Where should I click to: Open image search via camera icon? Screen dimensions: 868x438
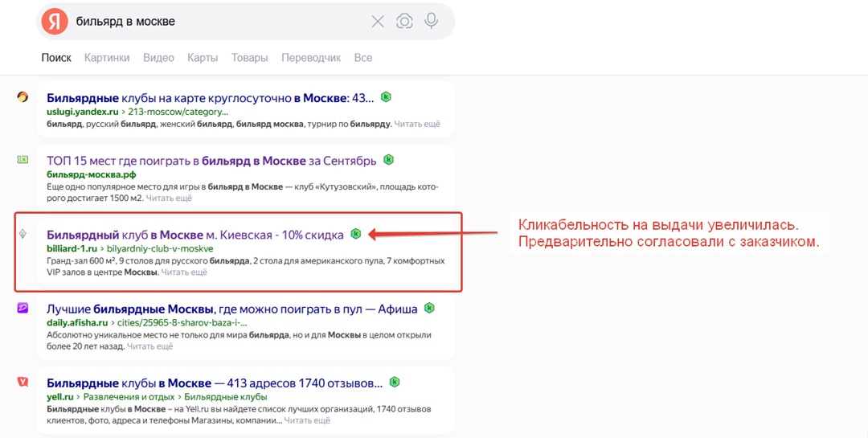[404, 22]
